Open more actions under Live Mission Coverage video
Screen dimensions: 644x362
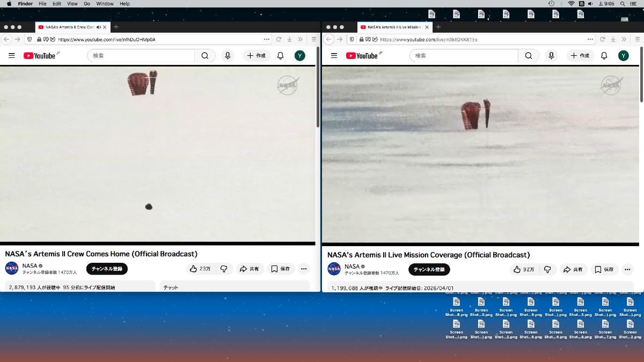click(627, 270)
